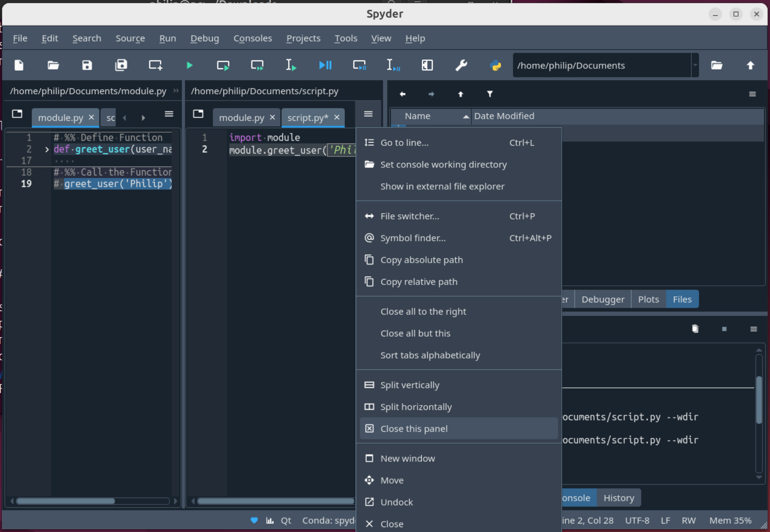Image resolution: width=770 pixels, height=532 pixels.
Task: Select Set console working directory
Action: click(x=459, y=164)
